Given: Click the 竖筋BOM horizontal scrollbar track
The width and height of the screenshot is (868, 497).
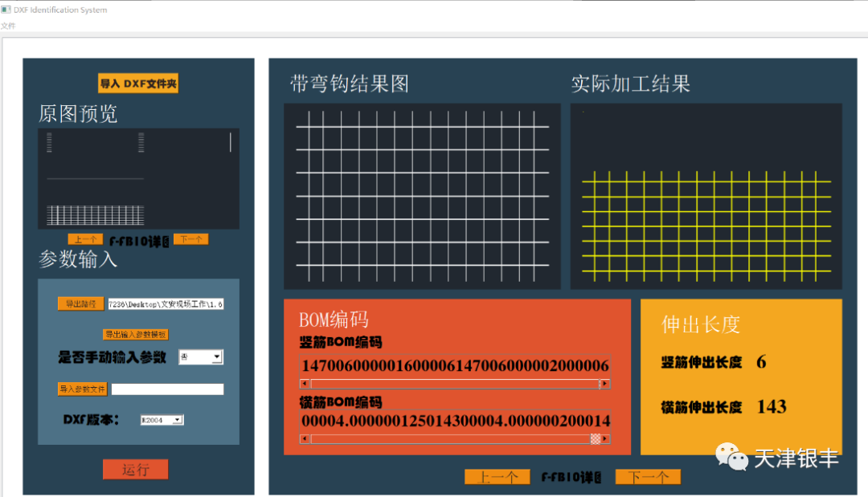Looking at the screenshot, I should click(454, 384).
